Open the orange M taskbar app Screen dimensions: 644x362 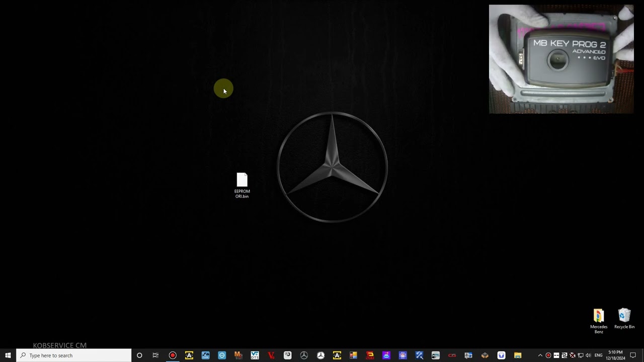point(238,355)
